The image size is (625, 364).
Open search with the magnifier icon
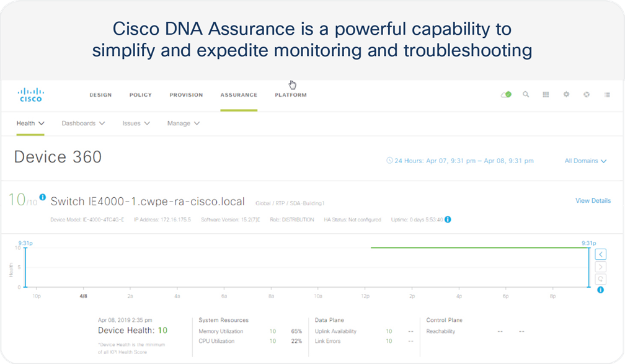coord(526,94)
